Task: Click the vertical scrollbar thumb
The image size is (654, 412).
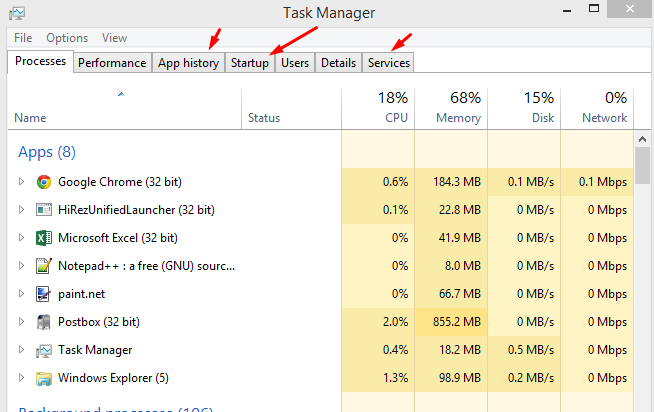Action: point(642,166)
